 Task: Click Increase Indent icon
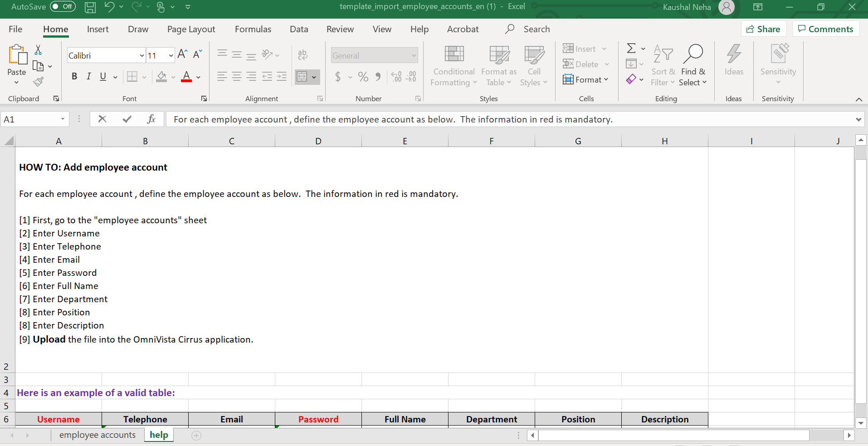tap(282, 77)
